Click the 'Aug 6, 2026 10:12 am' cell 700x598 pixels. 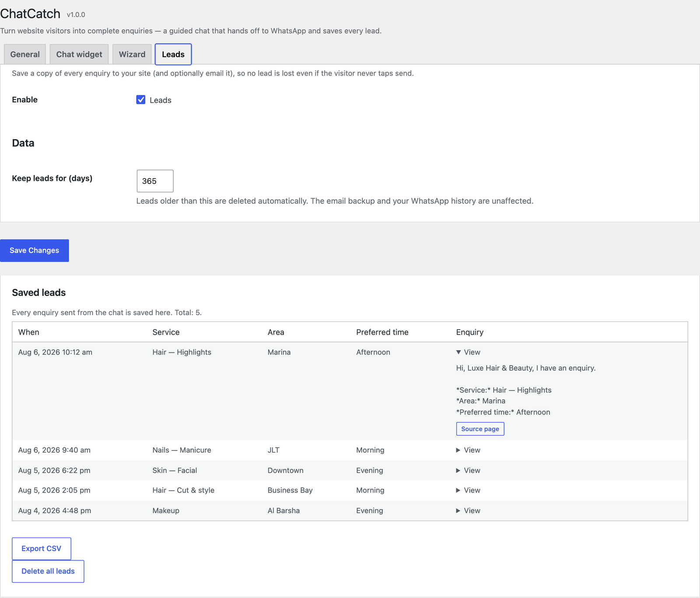click(55, 352)
